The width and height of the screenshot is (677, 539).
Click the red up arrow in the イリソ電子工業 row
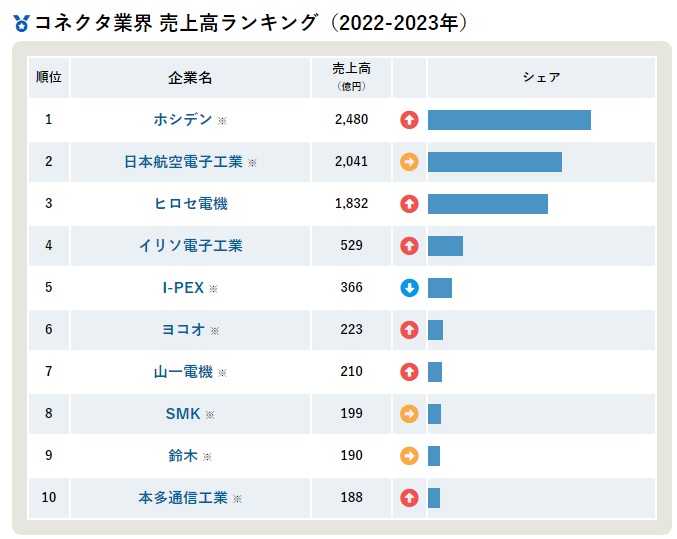coord(409,246)
